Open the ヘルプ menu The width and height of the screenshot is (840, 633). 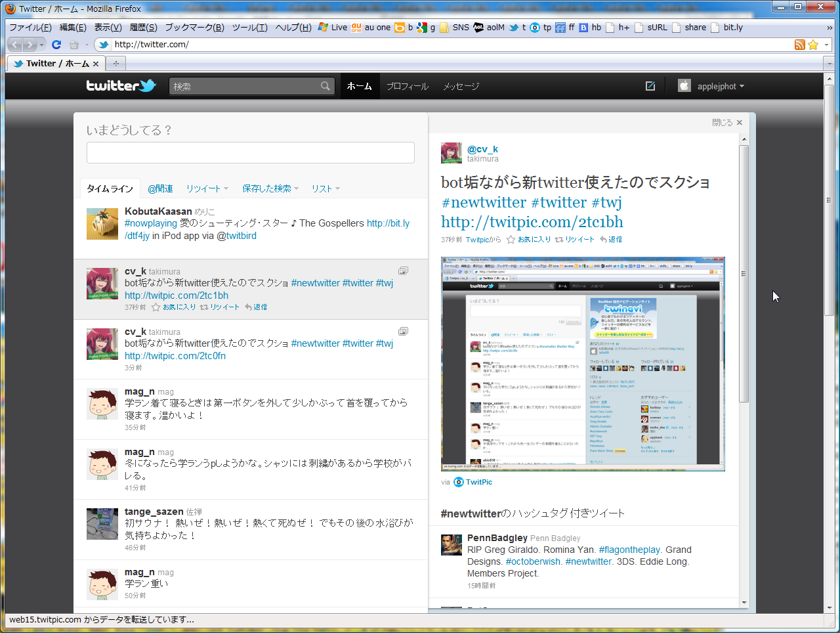pos(293,28)
